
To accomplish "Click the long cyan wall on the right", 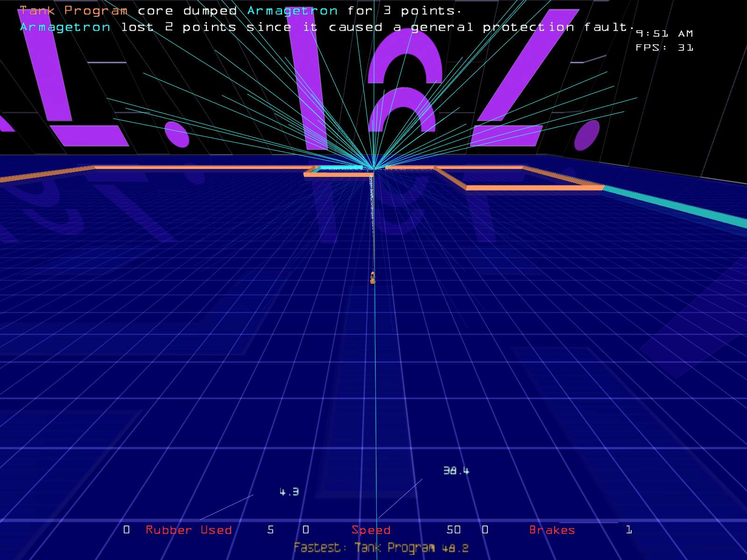I will (677, 205).
